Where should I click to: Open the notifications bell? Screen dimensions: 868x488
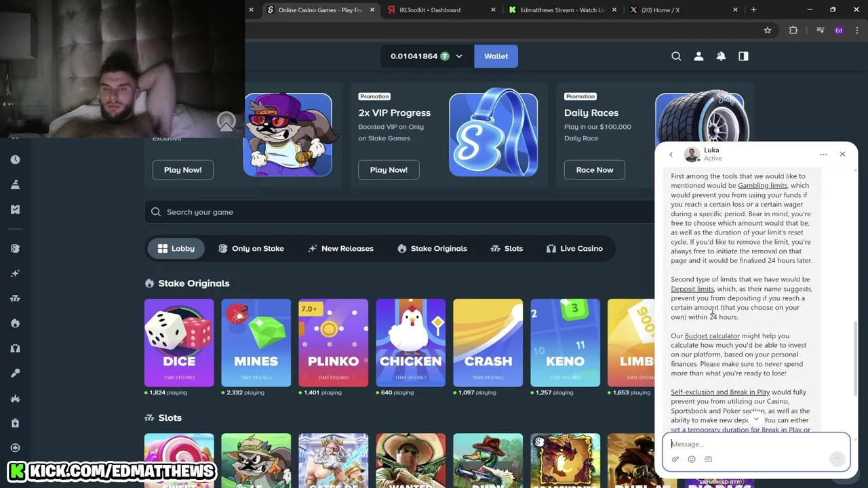coord(721,56)
